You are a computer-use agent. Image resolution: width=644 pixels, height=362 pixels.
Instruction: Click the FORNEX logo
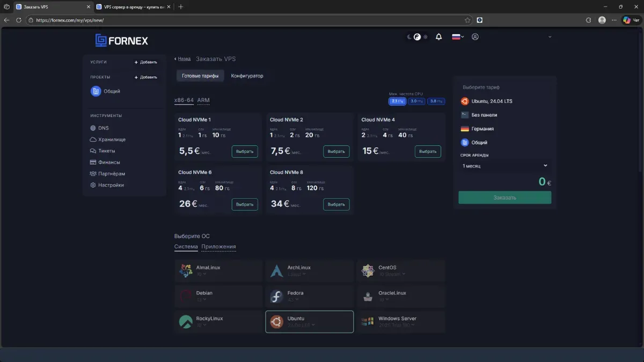122,40
